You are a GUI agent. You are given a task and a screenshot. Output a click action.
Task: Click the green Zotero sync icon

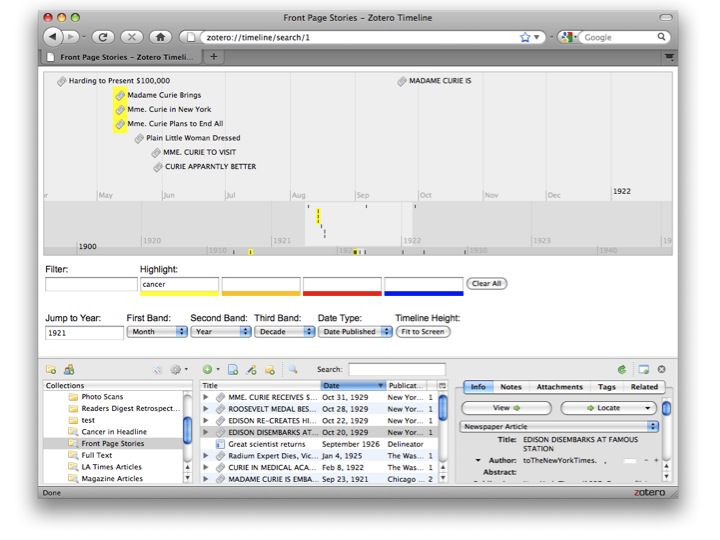click(622, 369)
